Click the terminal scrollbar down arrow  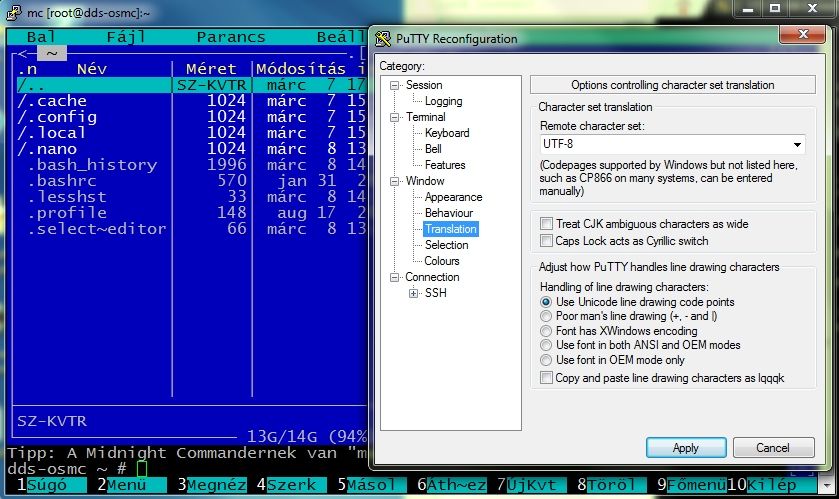827,486
